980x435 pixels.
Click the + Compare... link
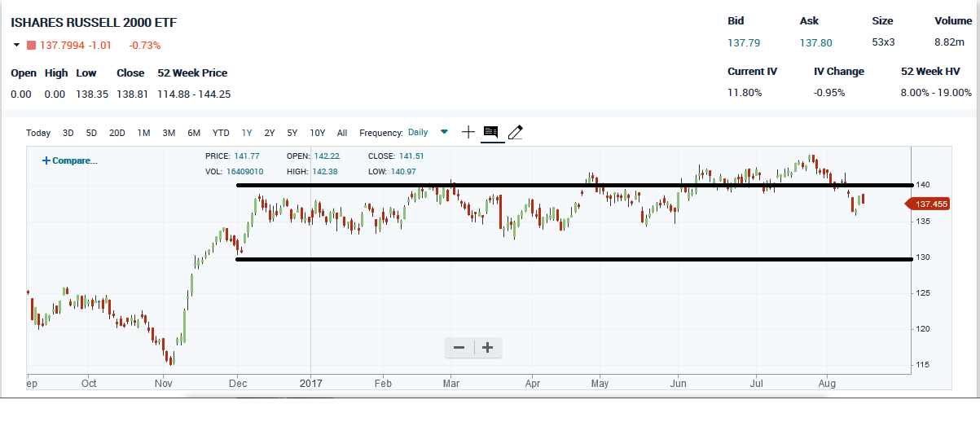[x=70, y=160]
